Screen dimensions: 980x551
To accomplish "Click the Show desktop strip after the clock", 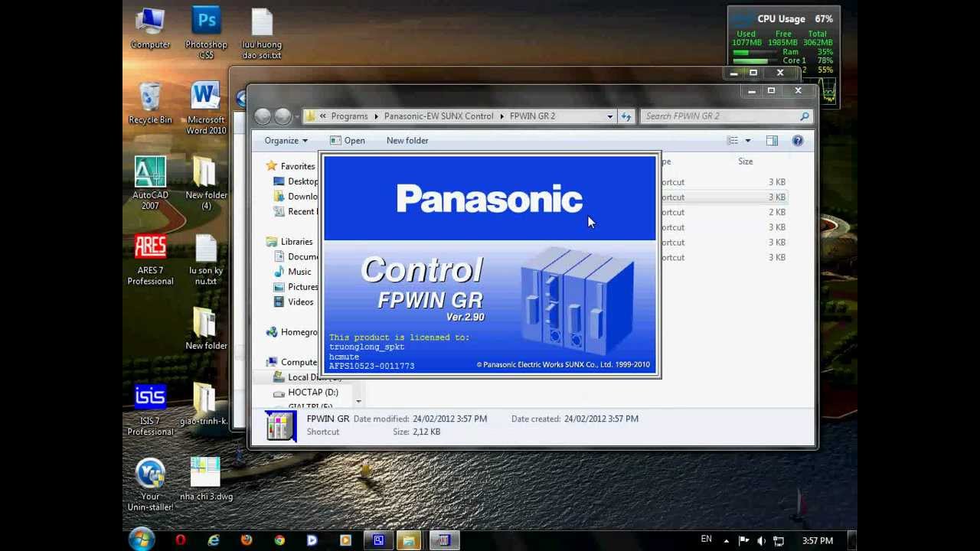I will click(851, 540).
